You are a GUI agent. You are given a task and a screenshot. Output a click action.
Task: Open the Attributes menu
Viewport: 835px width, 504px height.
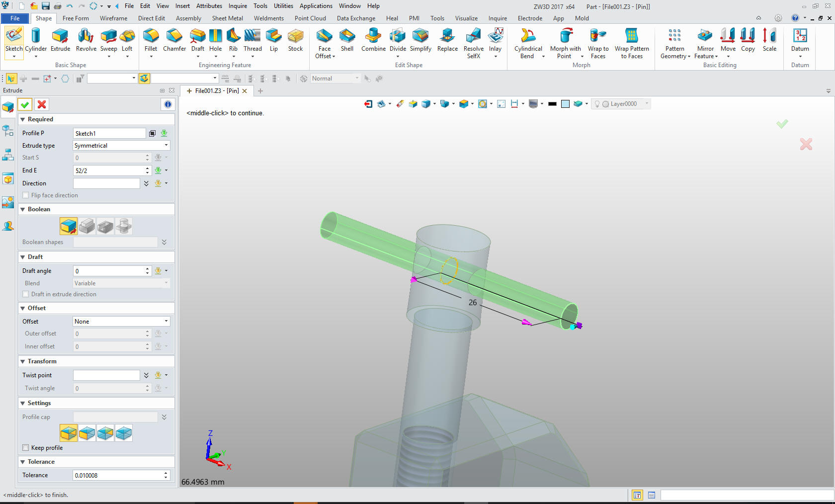pos(209,6)
